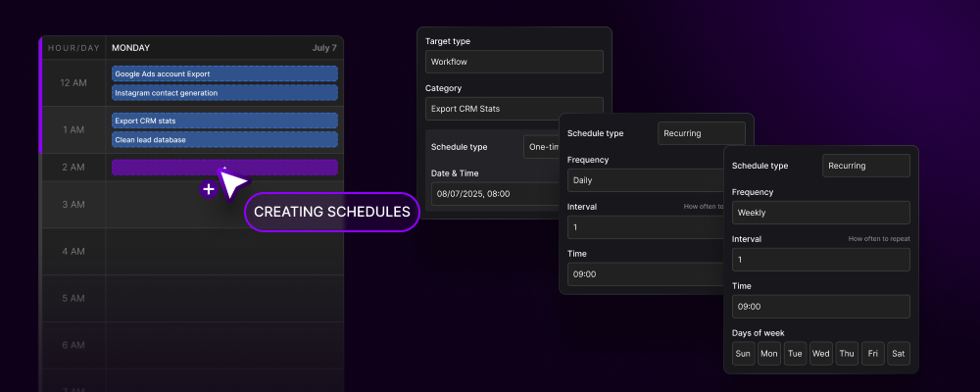Toggle the Tue day button

click(x=795, y=353)
